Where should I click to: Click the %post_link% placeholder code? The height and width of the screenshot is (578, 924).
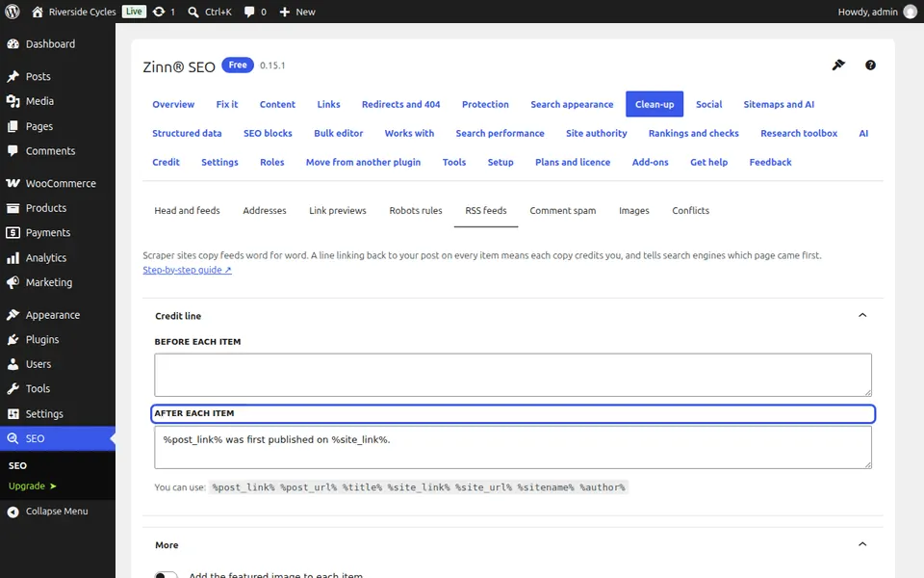[x=244, y=487]
